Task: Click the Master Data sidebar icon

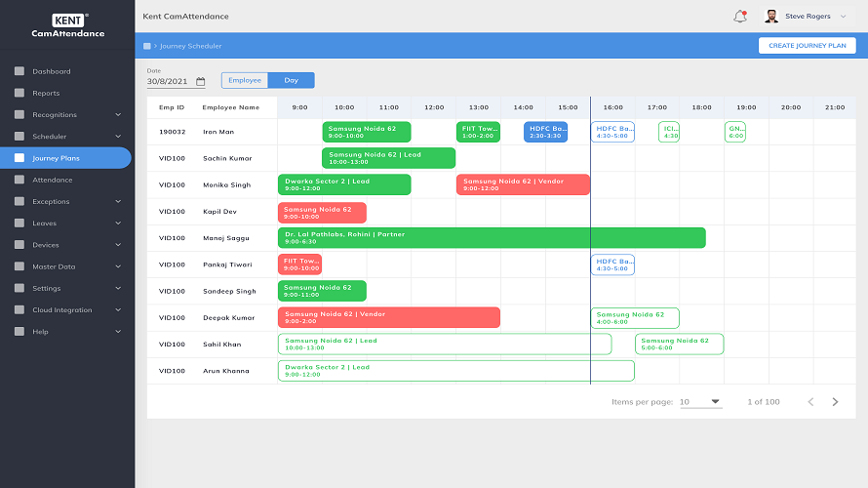Action: [x=20, y=265]
